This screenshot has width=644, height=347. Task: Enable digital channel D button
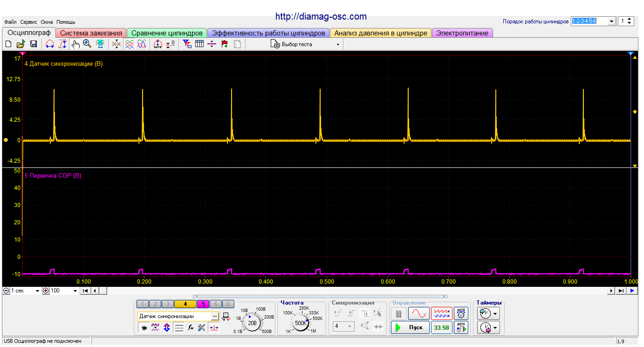point(228,304)
